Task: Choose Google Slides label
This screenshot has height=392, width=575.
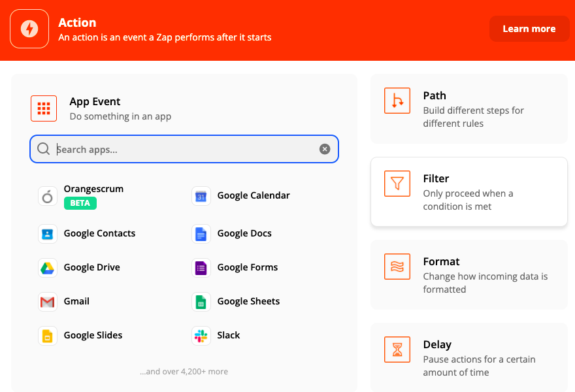Action: pyautogui.click(x=93, y=335)
